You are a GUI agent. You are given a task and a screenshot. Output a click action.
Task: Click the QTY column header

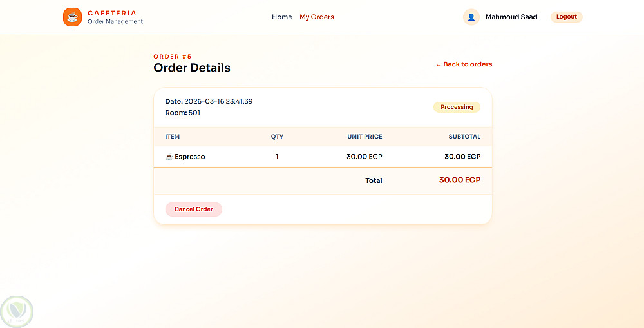tap(277, 137)
